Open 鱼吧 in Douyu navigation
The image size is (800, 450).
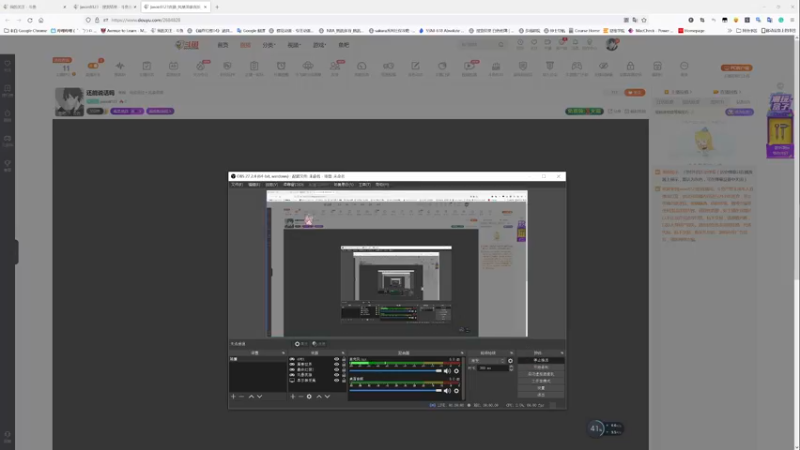pos(344,45)
